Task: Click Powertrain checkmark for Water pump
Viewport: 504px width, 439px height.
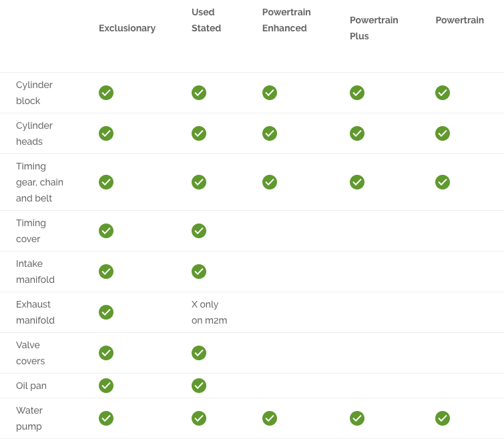Action: pyautogui.click(x=443, y=418)
